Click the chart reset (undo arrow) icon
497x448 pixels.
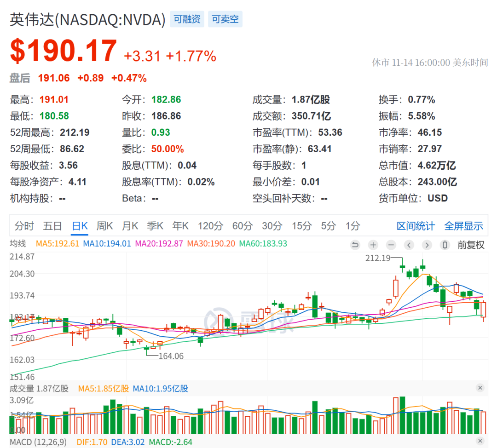[355, 245]
